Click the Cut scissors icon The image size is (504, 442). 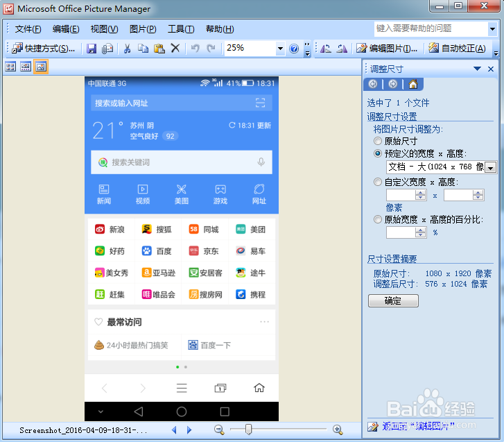tap(128, 49)
